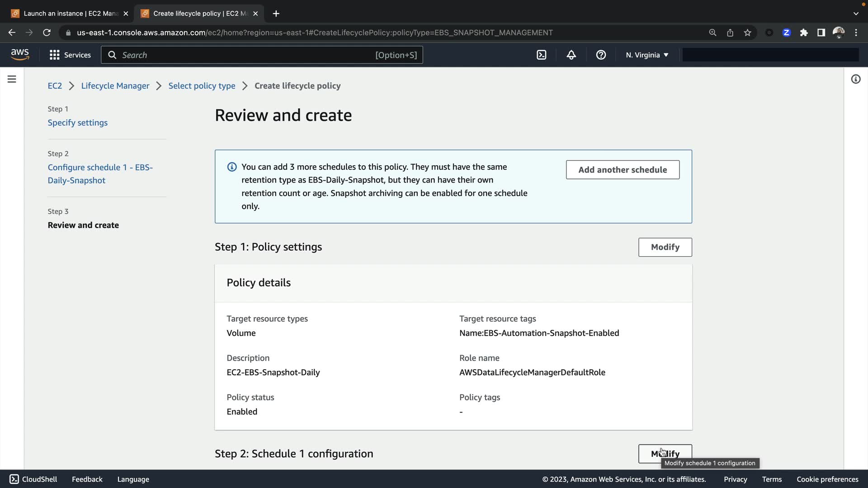
Task: Open the AWS CloudShell icon in top bar
Action: pos(541,55)
